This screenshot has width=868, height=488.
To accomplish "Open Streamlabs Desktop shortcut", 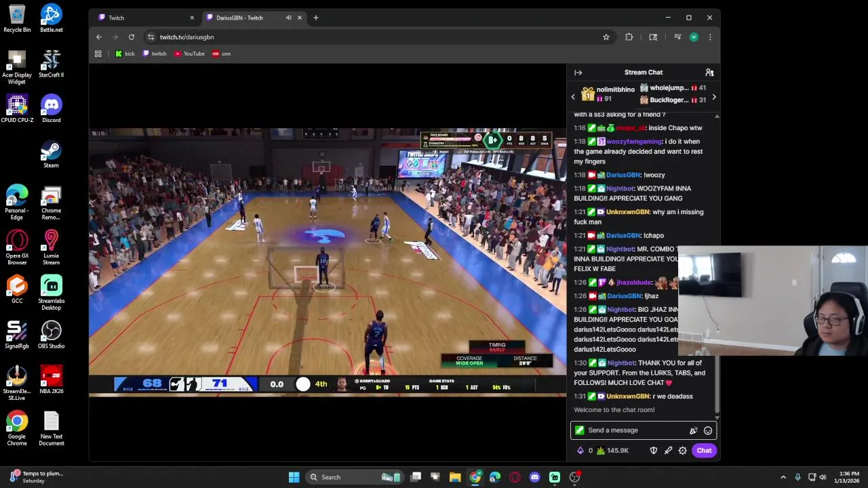I will 51,293.
